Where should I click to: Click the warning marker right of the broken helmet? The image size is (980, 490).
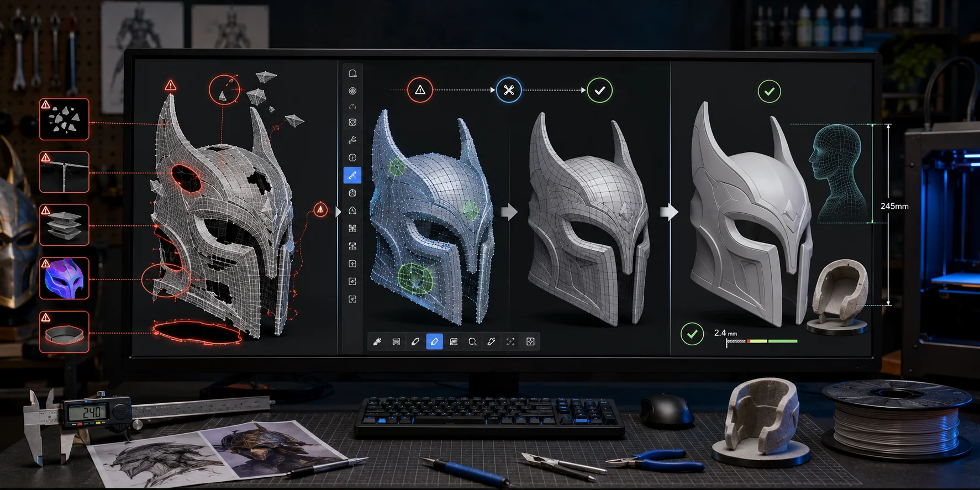point(320,209)
